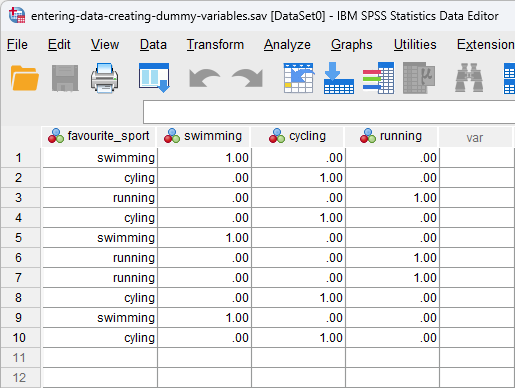
Task: Click favourite_sport cell in row 3
Action: click(x=100, y=198)
